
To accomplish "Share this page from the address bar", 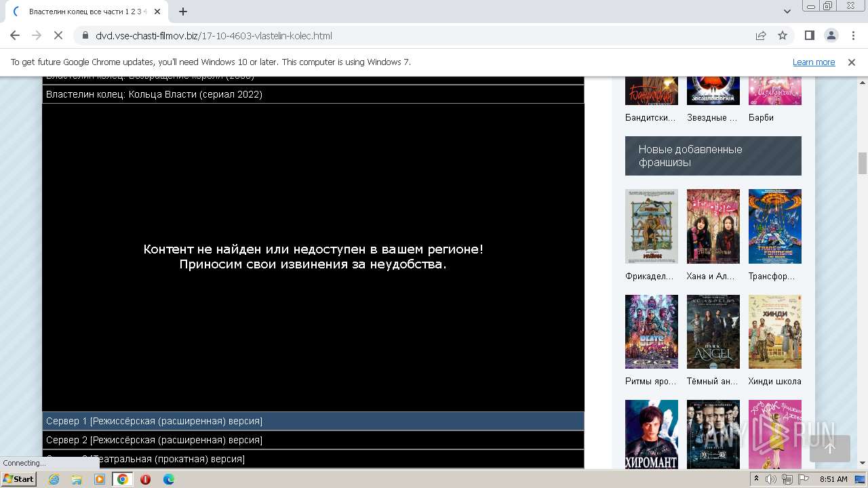I will 761,35.
